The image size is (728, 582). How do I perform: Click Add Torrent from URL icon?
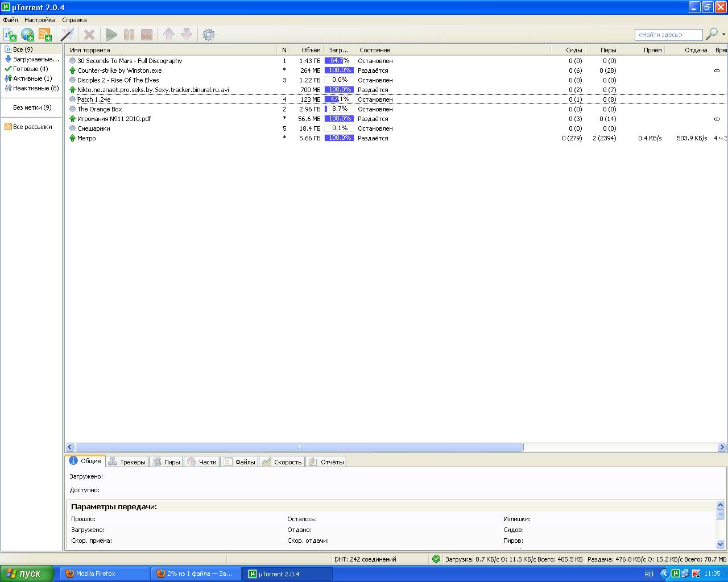27,35
